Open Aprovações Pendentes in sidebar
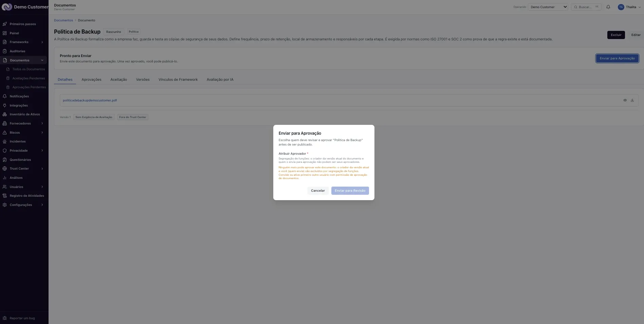This screenshot has width=644, height=324. [x=29, y=87]
